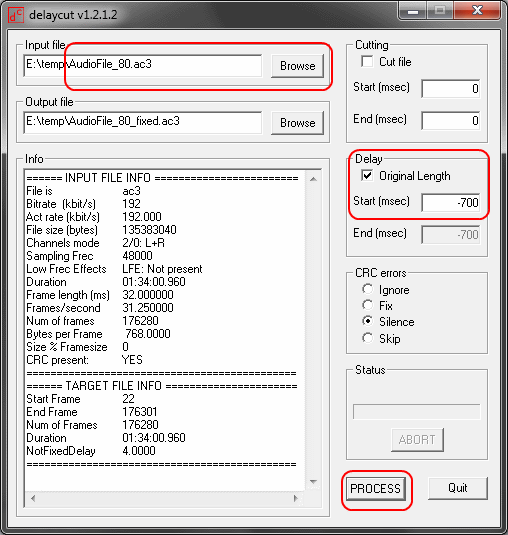Click the Delay Start (msec) field
This screenshot has width=508, height=535.
[451, 203]
